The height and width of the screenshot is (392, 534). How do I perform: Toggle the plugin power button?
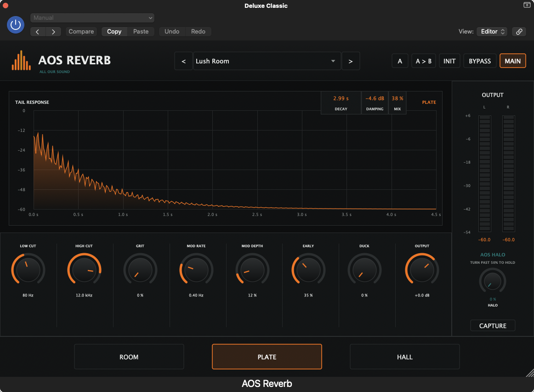(16, 24)
